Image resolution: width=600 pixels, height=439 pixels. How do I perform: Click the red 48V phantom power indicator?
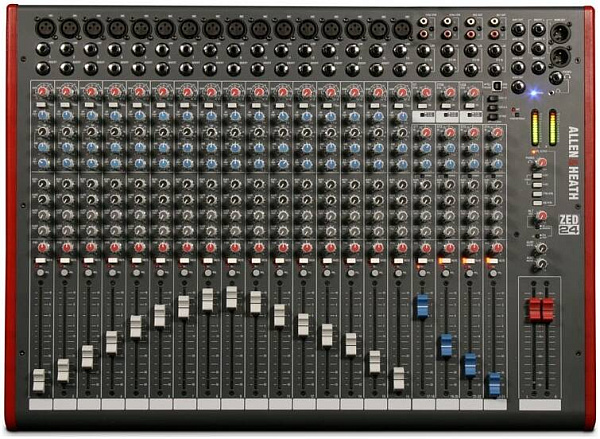pos(514,109)
